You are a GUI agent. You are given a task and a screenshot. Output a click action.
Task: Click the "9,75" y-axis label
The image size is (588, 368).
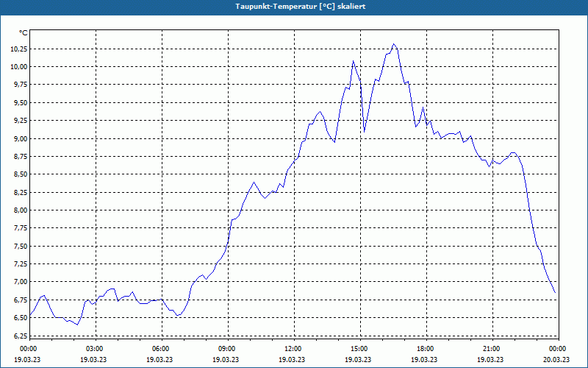click(21, 85)
